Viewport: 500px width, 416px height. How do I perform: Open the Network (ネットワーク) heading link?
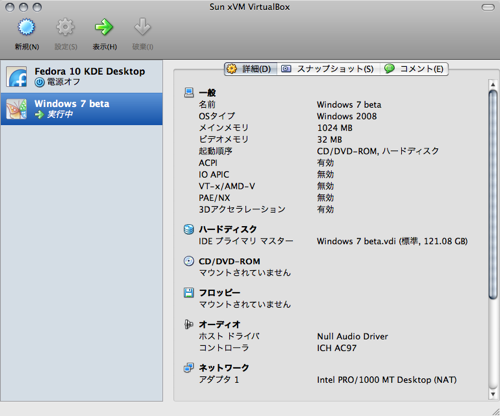pyautogui.click(x=224, y=368)
